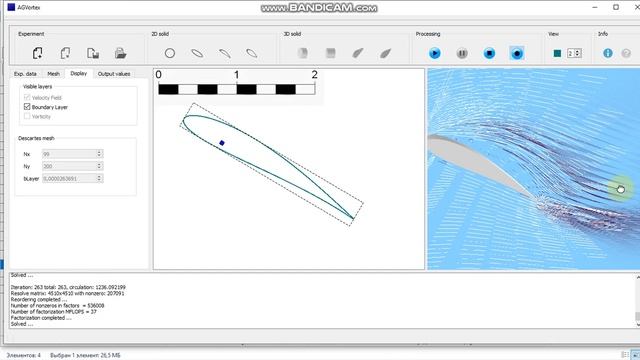The height and width of the screenshot is (360, 640).
Task: Select the Display tab
Action: (78, 73)
